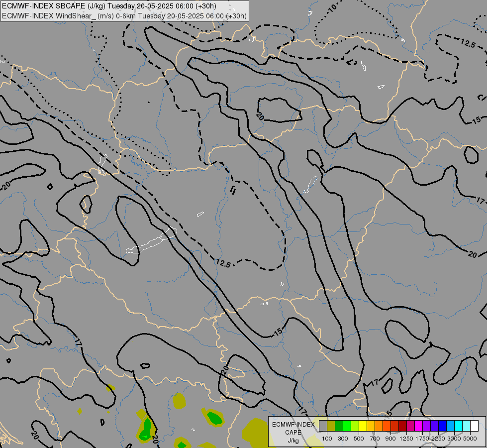487x448 pixels.
Task: Click the legend value "500"
Action: [359, 439]
